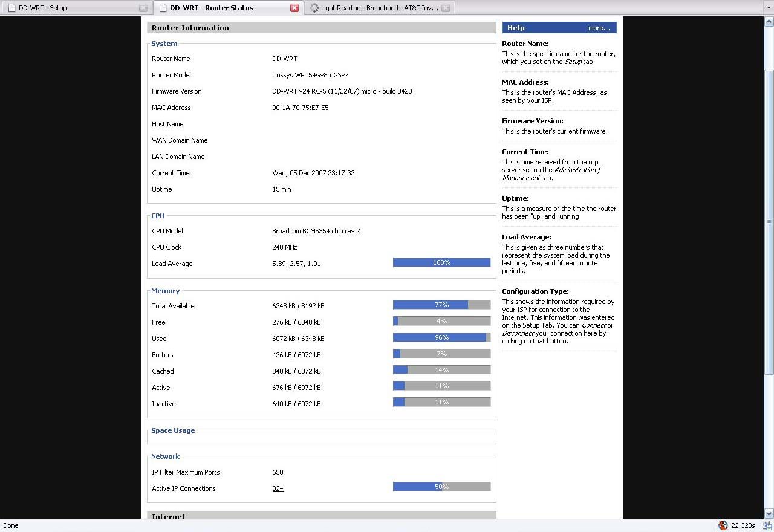
Task: Click the 'Host Name' label
Action: tap(167, 124)
